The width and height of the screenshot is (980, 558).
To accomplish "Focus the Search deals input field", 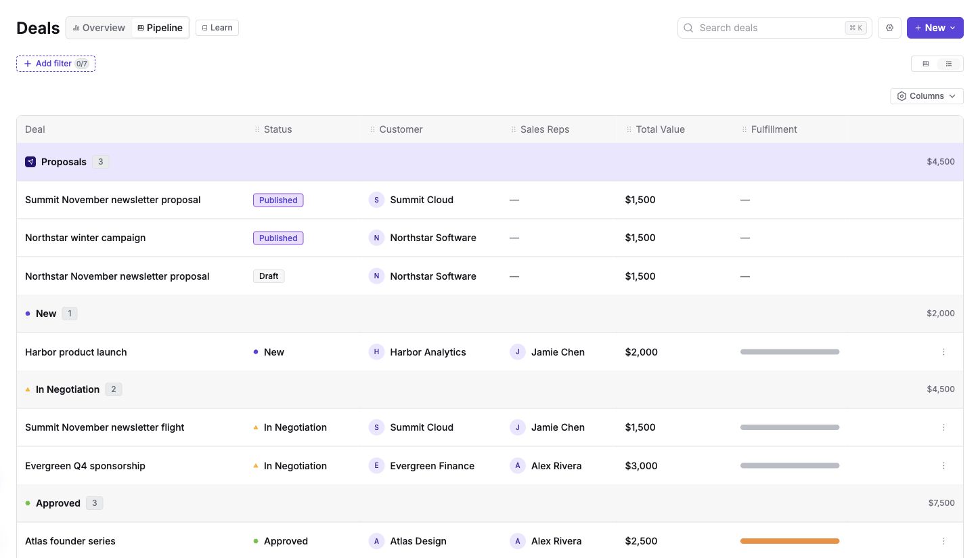I will [774, 28].
